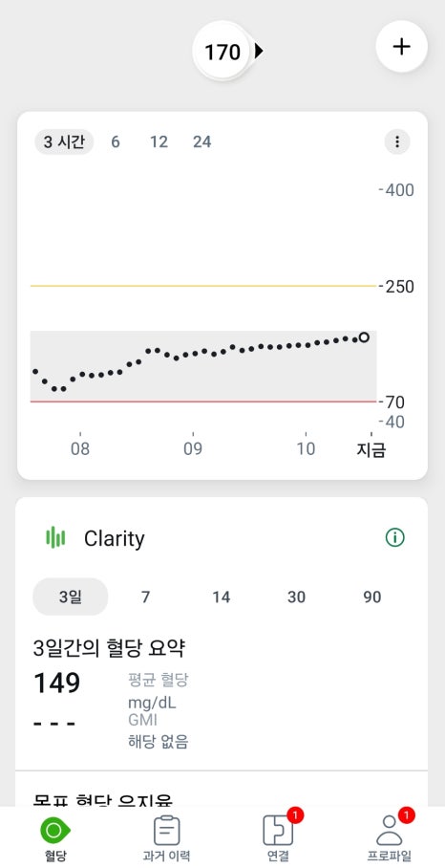Viewport: 445px width, 868px height.
Task: Open the 혈당 glucose tab icon
Action: [55, 831]
